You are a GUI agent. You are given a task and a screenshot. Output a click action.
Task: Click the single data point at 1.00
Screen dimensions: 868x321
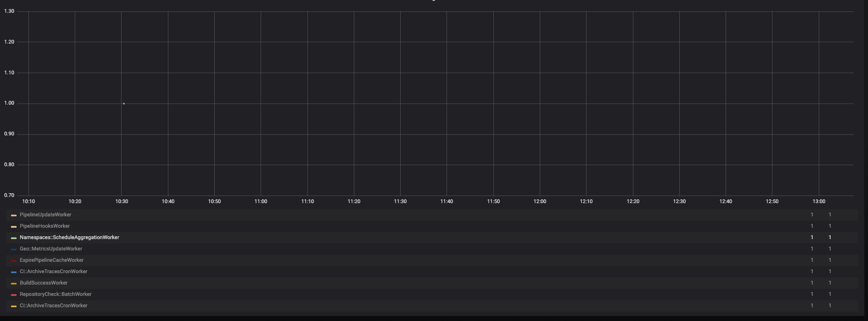[x=124, y=104]
